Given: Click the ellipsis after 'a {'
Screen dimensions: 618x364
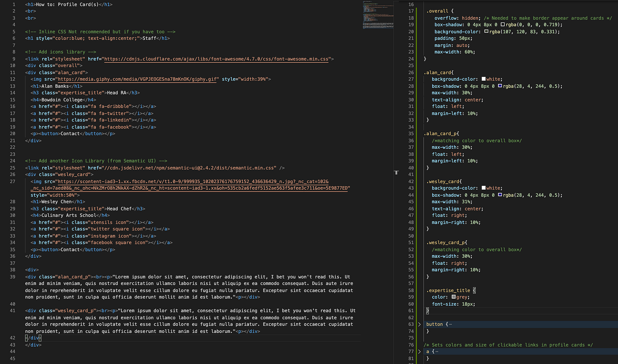Looking at the screenshot, I should (437, 352).
